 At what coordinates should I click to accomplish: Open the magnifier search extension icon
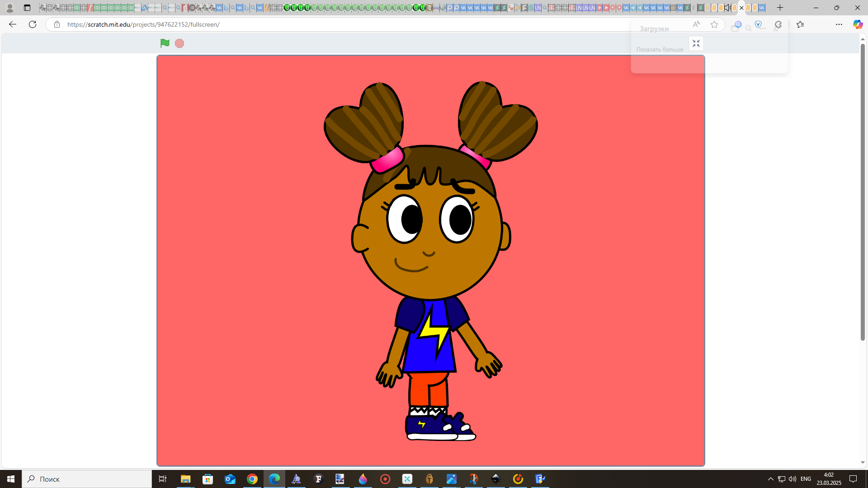click(x=738, y=24)
